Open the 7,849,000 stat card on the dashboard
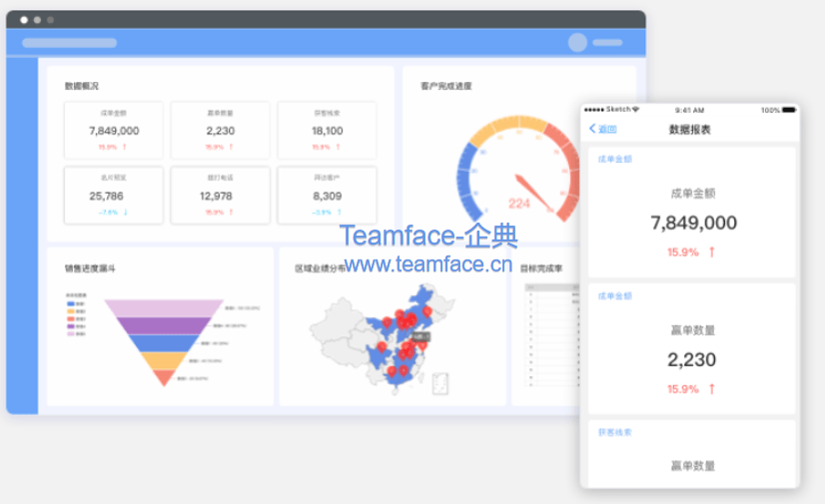Image resolution: width=825 pixels, height=504 pixels. 114,130
